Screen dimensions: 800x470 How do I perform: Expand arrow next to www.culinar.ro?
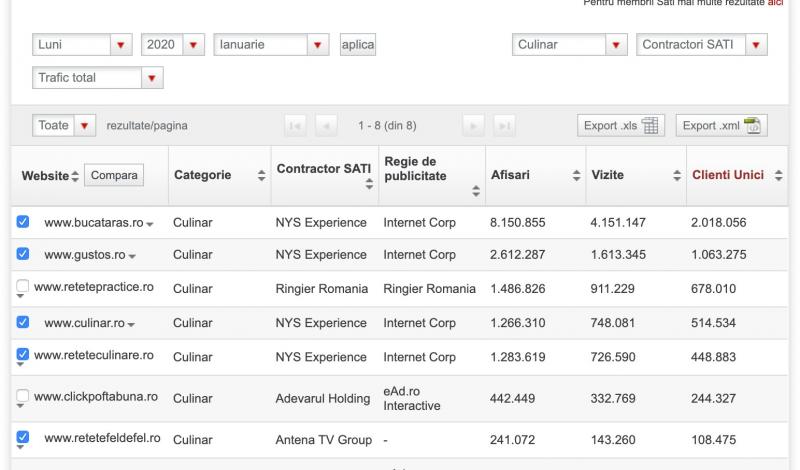pyautogui.click(x=131, y=325)
